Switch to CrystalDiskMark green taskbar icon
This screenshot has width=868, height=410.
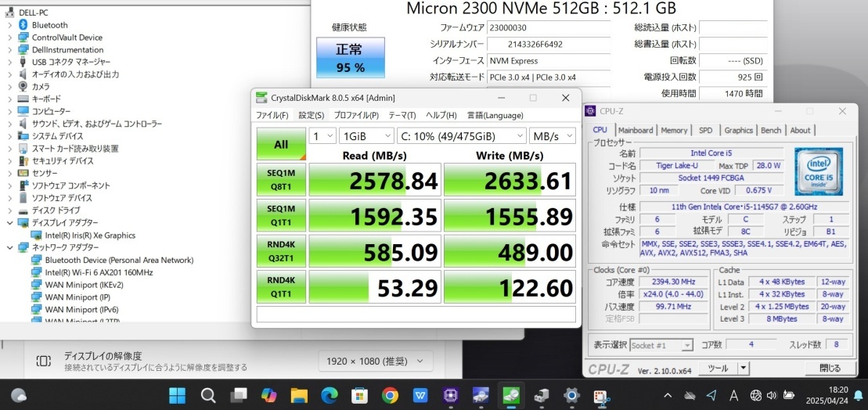[x=511, y=396]
